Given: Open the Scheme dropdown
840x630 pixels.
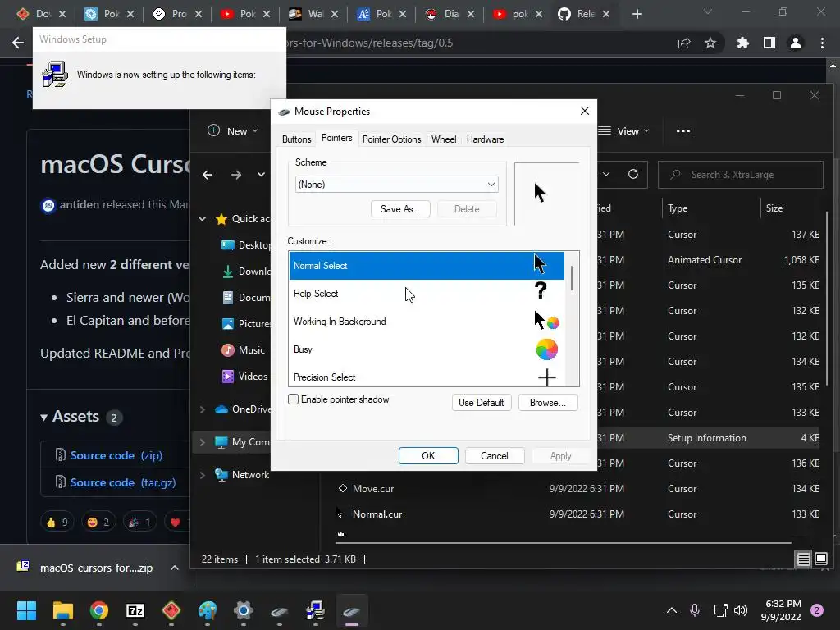Looking at the screenshot, I should point(396,185).
